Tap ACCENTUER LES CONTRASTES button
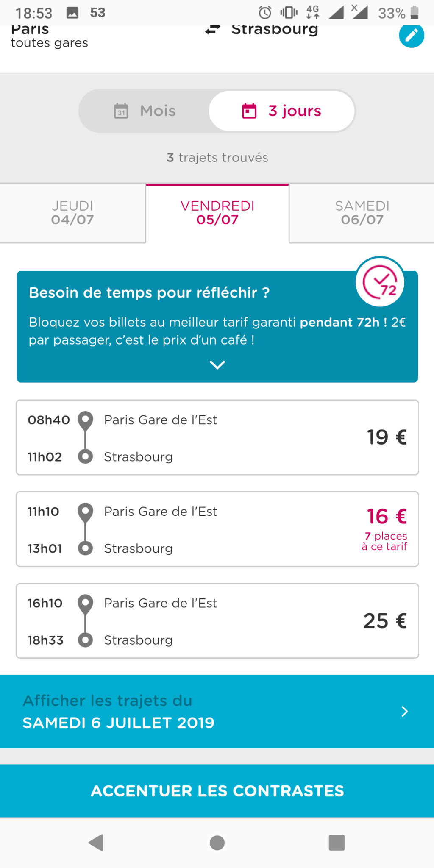This screenshot has width=434, height=868. coord(217,791)
